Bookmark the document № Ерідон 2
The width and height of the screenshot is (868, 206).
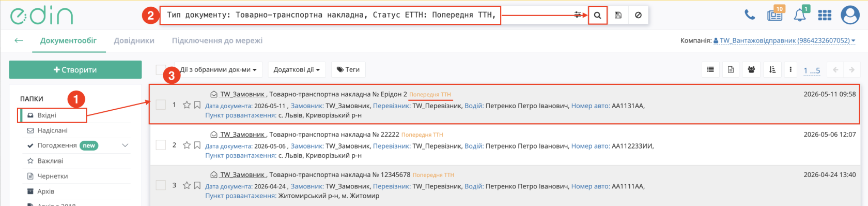coord(197,105)
